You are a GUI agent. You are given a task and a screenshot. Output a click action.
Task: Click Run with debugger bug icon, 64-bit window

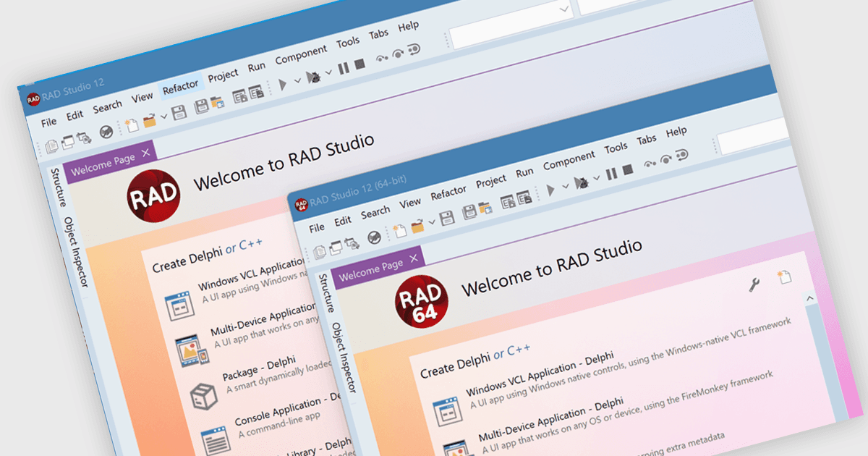581,183
